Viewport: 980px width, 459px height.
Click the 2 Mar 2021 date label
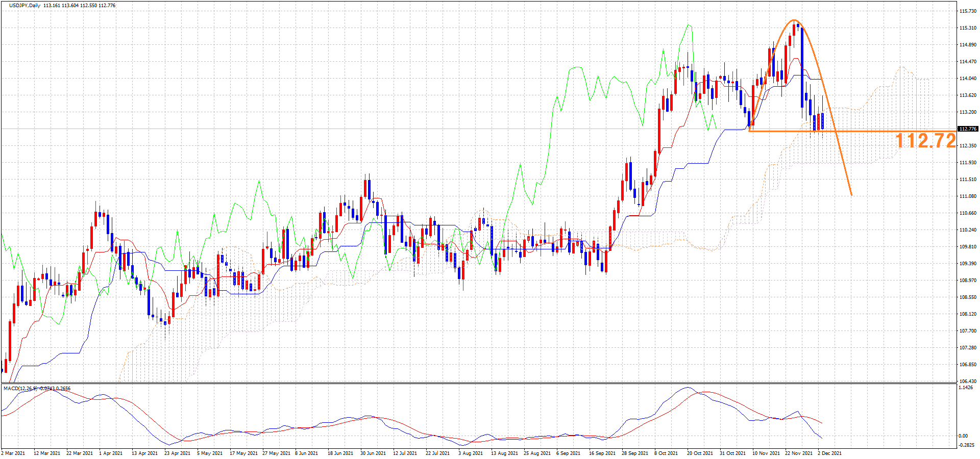point(13,453)
